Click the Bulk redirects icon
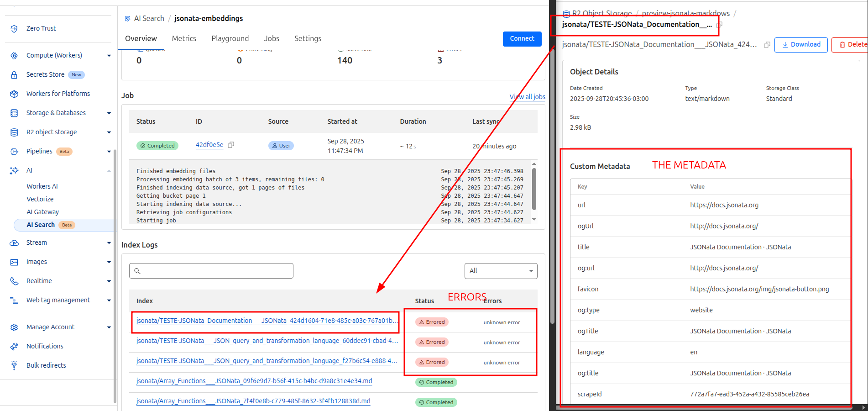Image resolution: width=868 pixels, height=411 pixels. 14,366
